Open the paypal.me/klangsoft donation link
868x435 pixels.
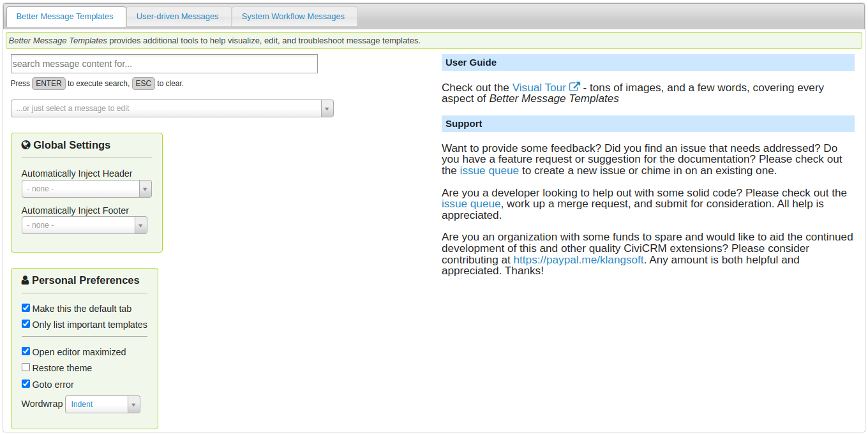[578, 260]
